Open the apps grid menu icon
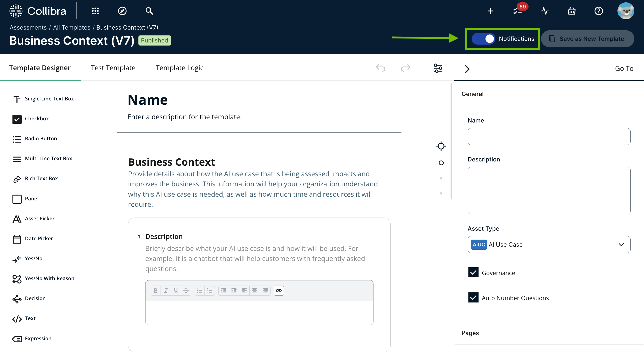This screenshot has width=644, height=352. click(95, 11)
